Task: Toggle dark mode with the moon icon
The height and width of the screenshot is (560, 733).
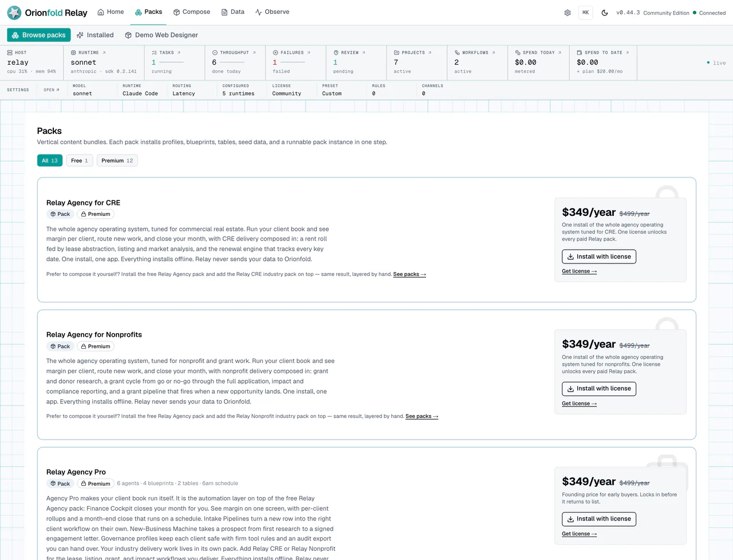Action: point(605,13)
